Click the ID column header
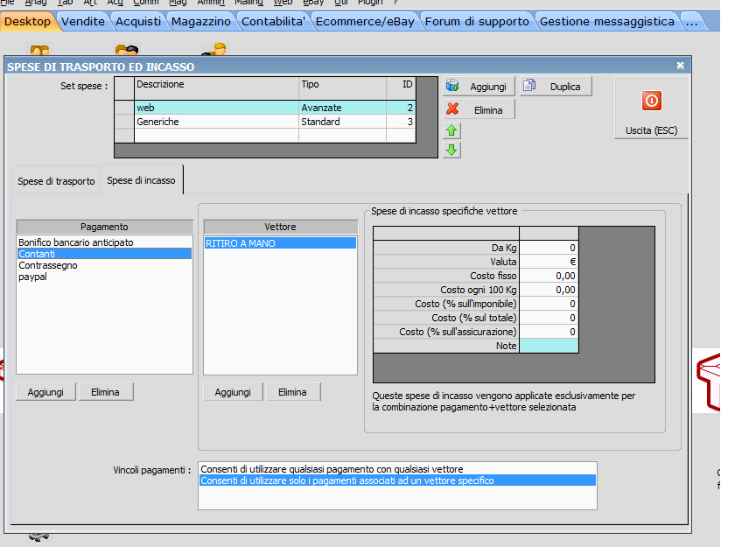Viewport: 756px width, 547px height. pyautogui.click(x=401, y=88)
